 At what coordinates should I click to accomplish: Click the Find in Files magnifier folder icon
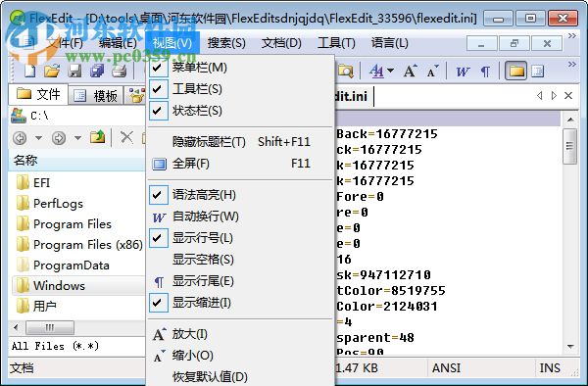pyautogui.click(x=345, y=71)
